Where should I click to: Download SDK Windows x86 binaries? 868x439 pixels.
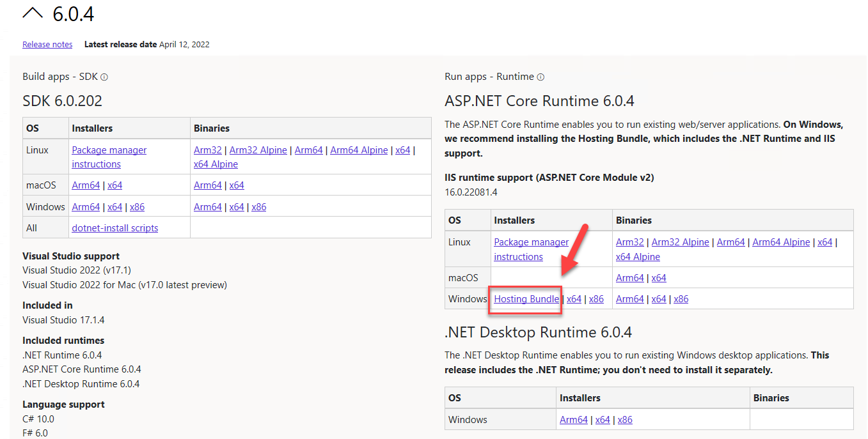259,207
